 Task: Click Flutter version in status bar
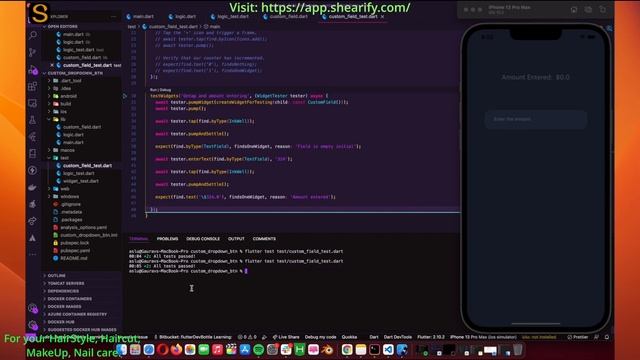431,337
